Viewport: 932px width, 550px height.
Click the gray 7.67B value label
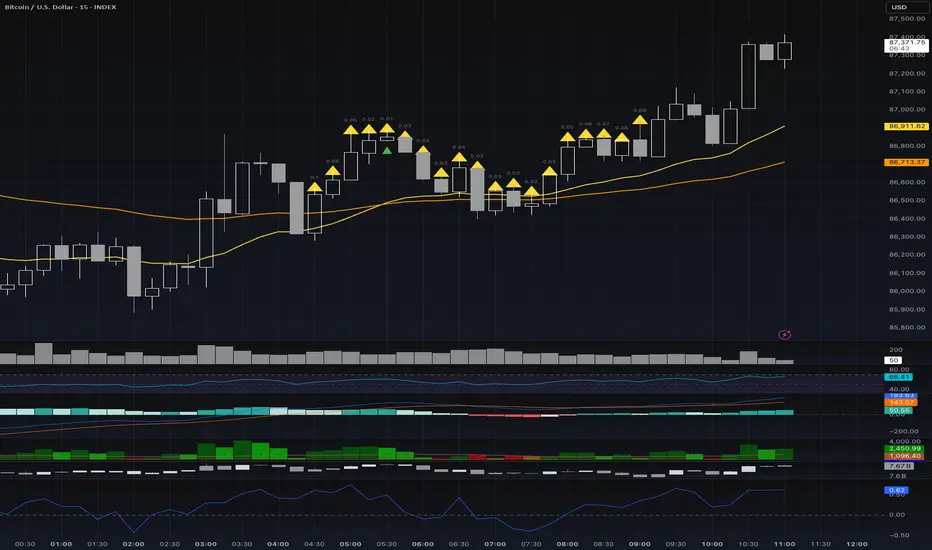pyautogui.click(x=900, y=466)
